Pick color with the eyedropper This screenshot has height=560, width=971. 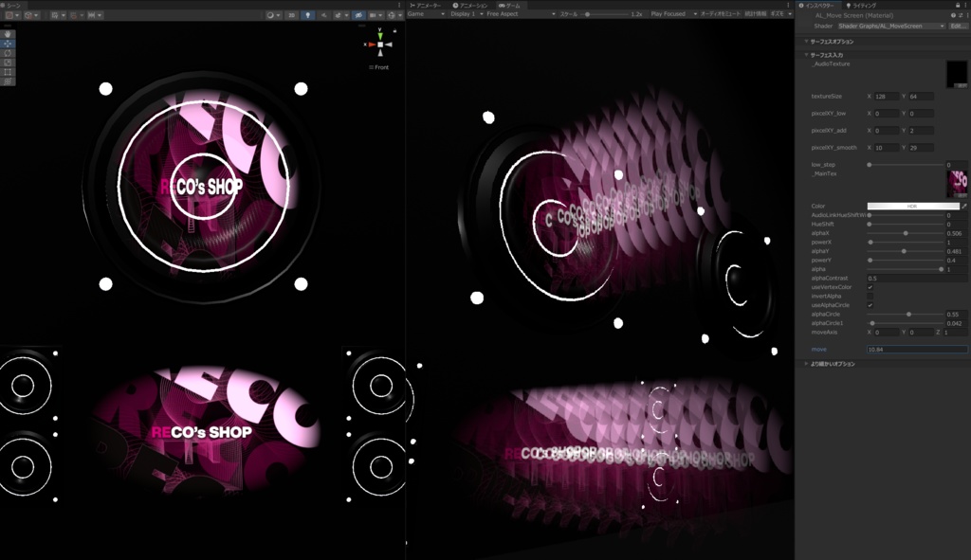pyautogui.click(x=964, y=206)
